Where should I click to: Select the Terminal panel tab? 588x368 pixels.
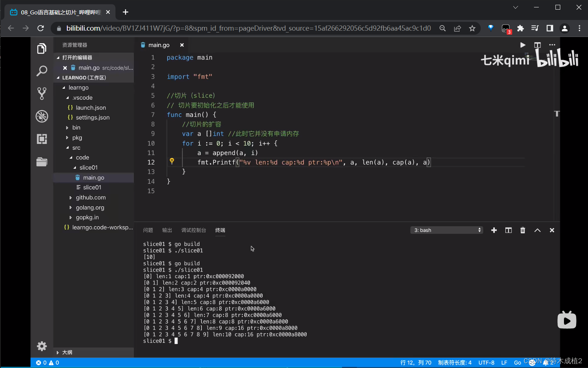point(220,230)
